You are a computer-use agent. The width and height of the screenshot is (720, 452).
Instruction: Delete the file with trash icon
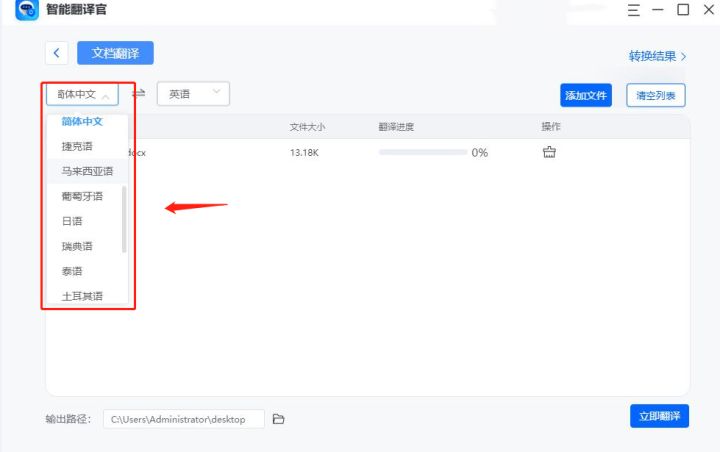point(549,152)
